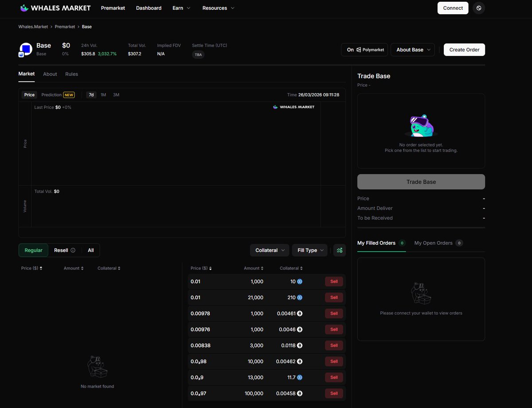Screen dimensions: 532x408
Task: Click the Create Order button
Action: [x=464, y=50]
